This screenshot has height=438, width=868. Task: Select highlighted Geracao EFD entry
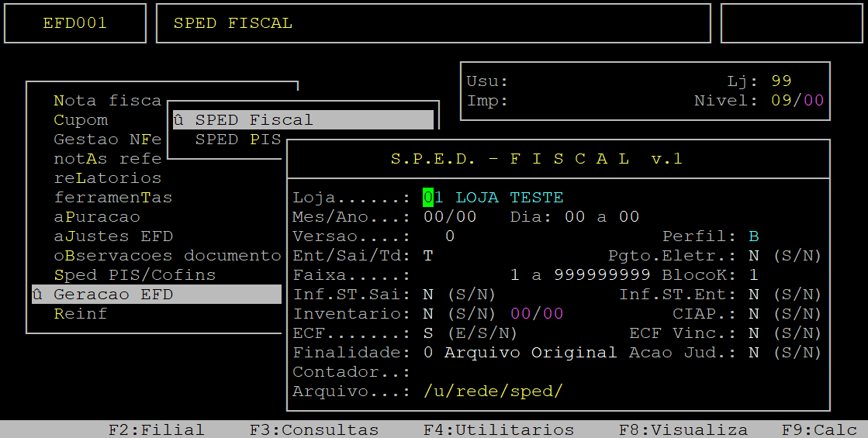(x=157, y=295)
